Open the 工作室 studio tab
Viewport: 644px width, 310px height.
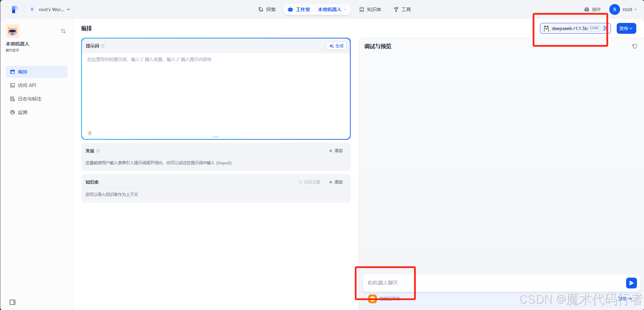point(299,9)
